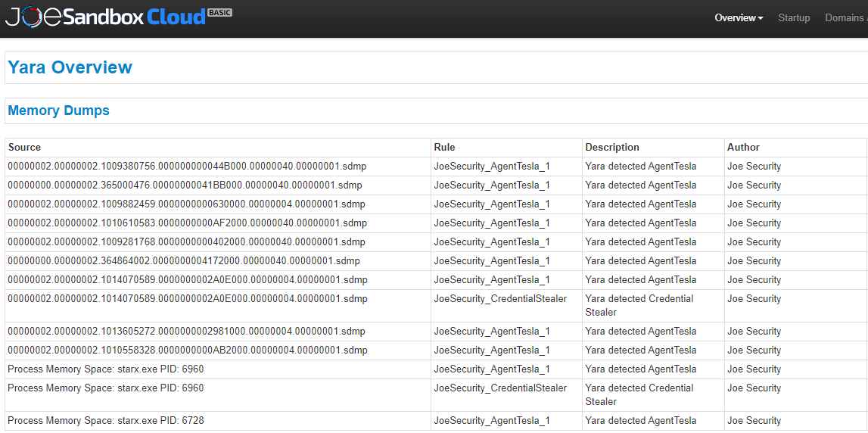868x433 pixels.
Task: Click the Description column header
Action: pyautogui.click(x=612, y=148)
